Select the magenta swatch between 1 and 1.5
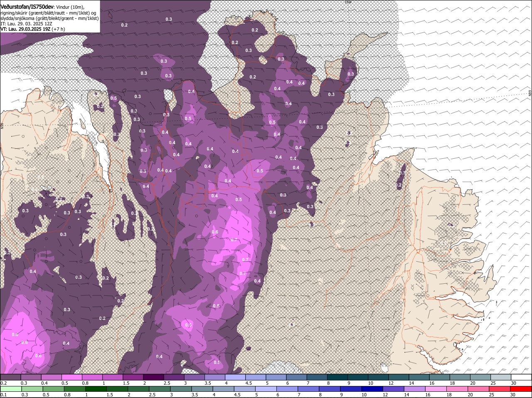Screen dimensions: 532x398 [x=112, y=377]
